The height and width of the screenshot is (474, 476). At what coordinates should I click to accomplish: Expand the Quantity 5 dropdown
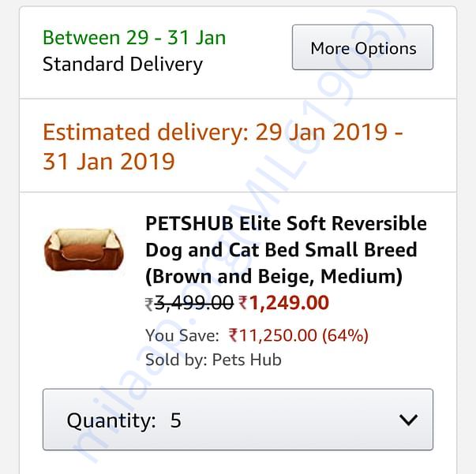tap(238, 420)
